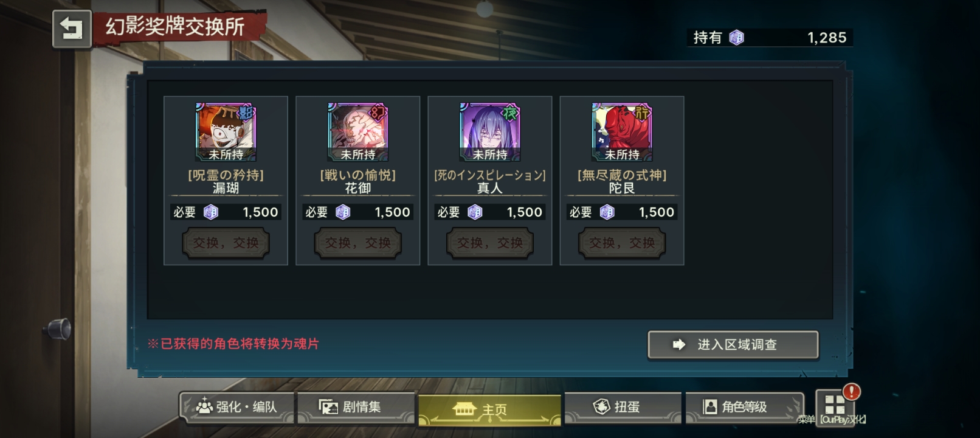The height and width of the screenshot is (438, 980).
Task: Click the 交換 button under 陀艮
Action: pos(621,243)
